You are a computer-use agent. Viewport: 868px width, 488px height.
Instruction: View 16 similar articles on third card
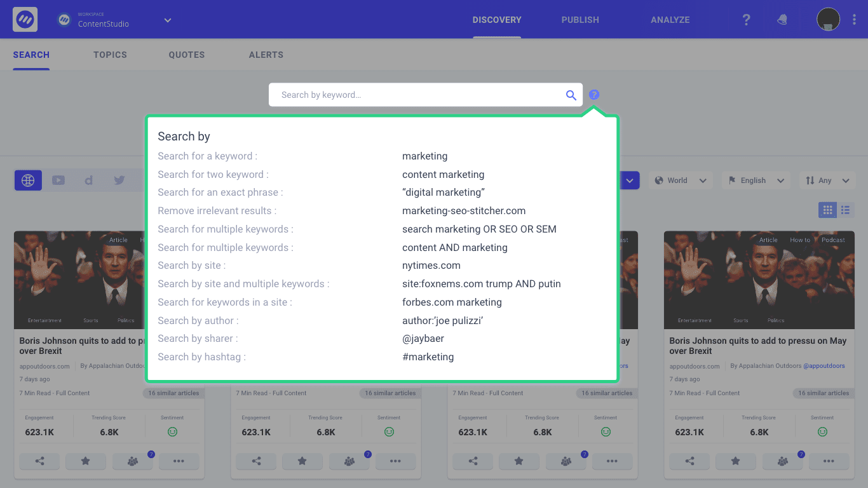(607, 393)
